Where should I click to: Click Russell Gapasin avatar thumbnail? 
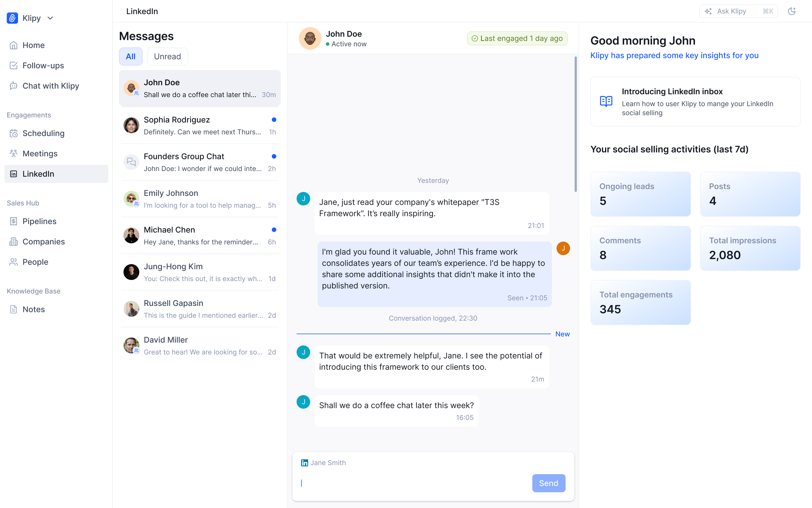tap(131, 309)
